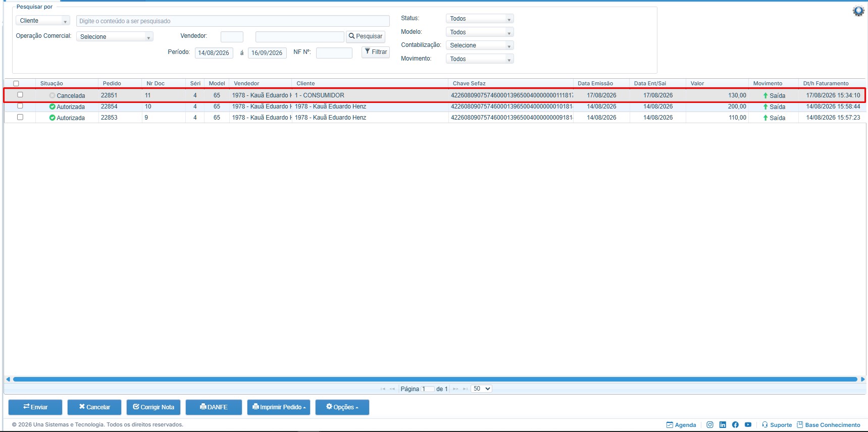This screenshot has height=432, width=868.
Task: Click the 'Cancelada' status text
Action: click(71, 96)
